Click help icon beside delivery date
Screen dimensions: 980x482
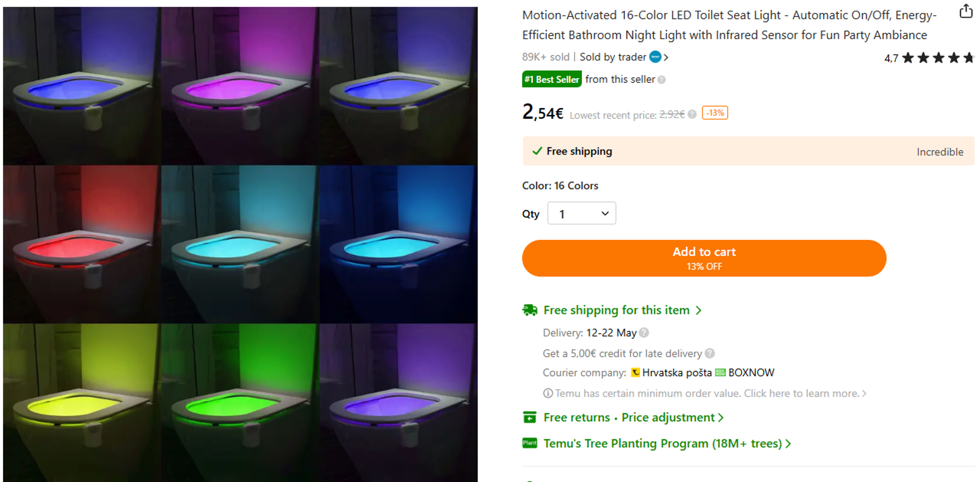point(644,333)
